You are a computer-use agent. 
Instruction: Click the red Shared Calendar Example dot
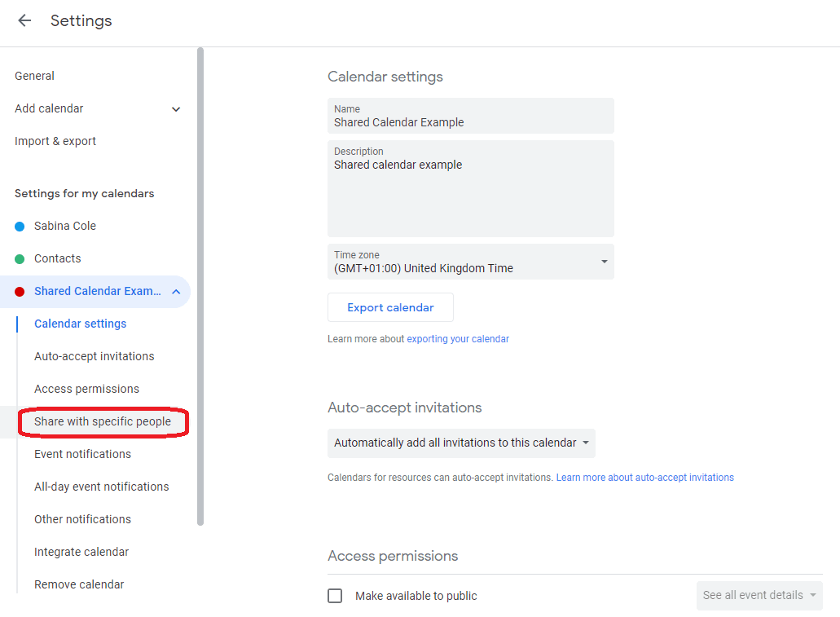click(x=20, y=292)
